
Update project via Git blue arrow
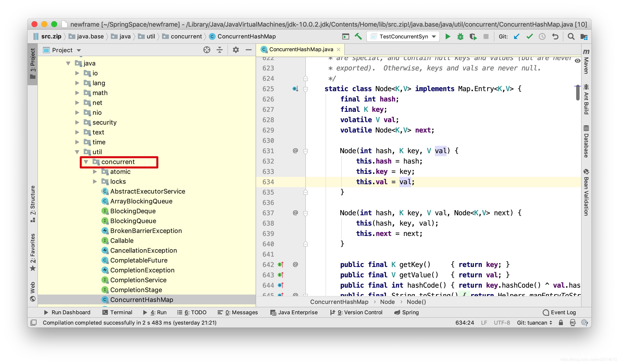click(517, 36)
